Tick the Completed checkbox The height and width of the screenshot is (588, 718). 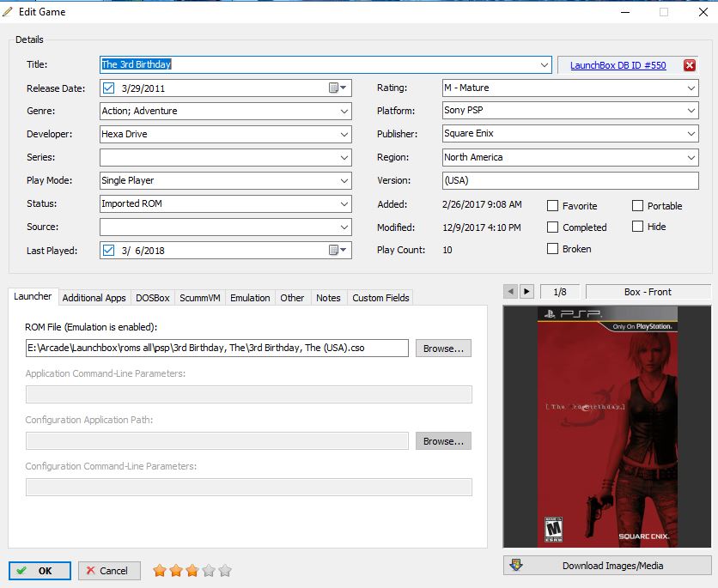coord(553,227)
